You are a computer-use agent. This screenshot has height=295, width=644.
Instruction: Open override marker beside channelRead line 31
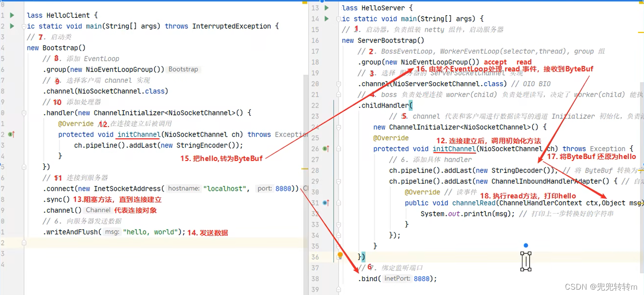pos(326,203)
